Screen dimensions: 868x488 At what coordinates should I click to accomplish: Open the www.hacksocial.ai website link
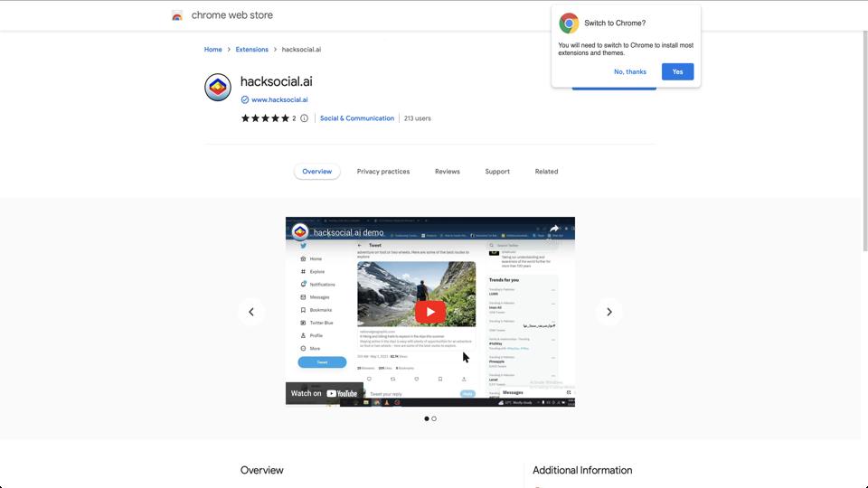click(279, 100)
